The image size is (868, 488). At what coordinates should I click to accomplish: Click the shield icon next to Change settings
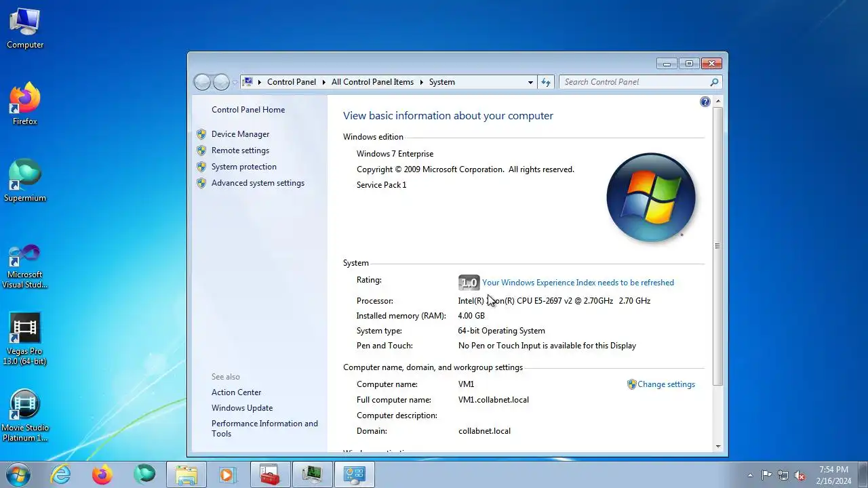(632, 384)
